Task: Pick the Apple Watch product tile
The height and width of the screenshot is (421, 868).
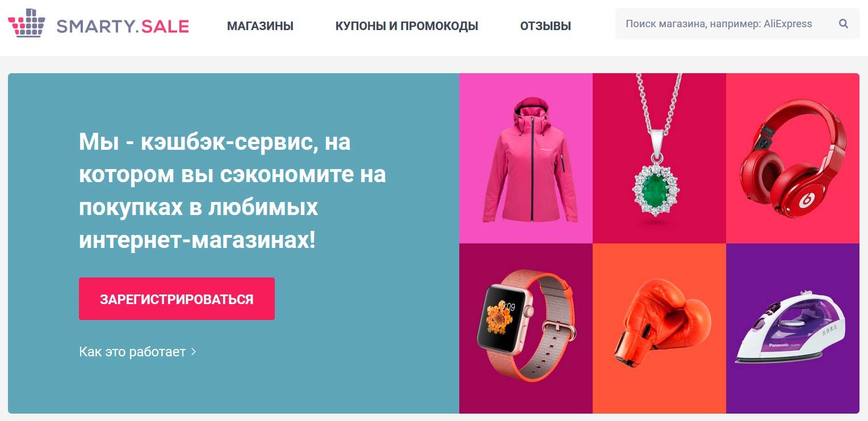Action: point(526,329)
